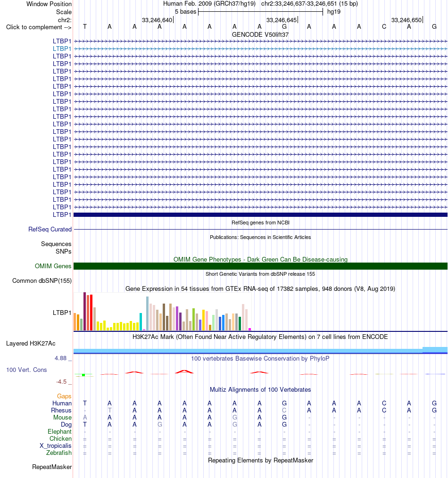
Task: Click the pale T base in the Rhesus row
Action: point(109,410)
